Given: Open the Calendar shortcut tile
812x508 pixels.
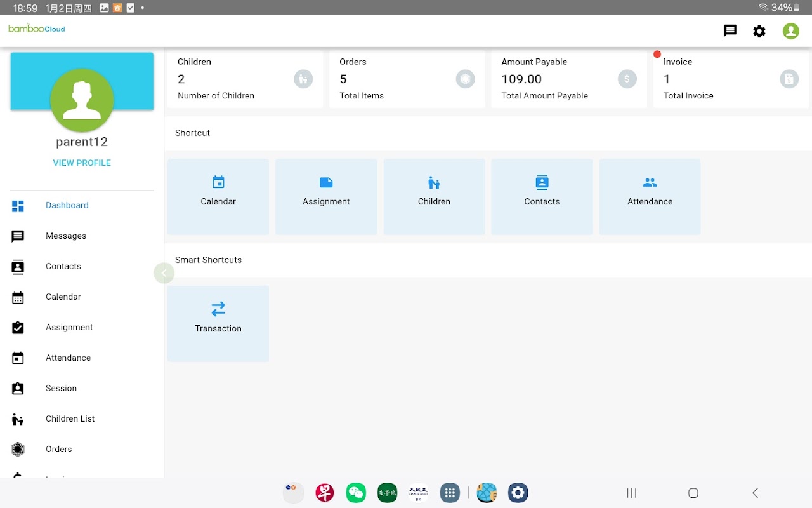Looking at the screenshot, I should [218, 197].
